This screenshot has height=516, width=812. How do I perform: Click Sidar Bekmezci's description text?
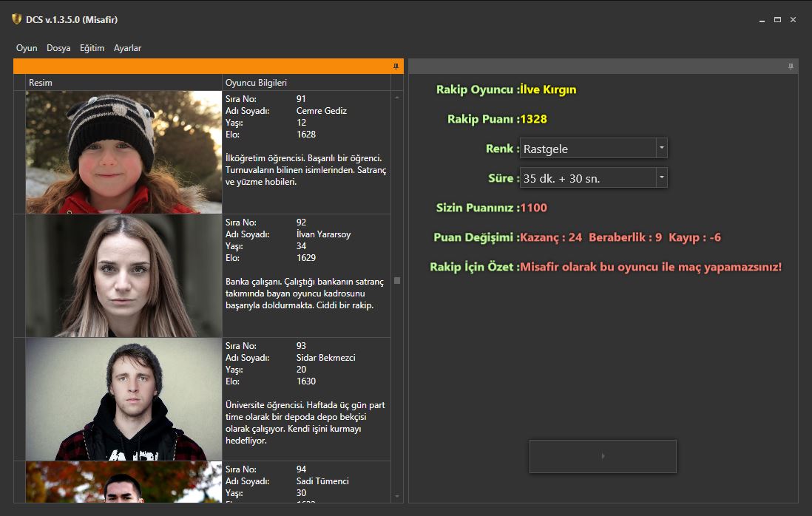(x=305, y=423)
